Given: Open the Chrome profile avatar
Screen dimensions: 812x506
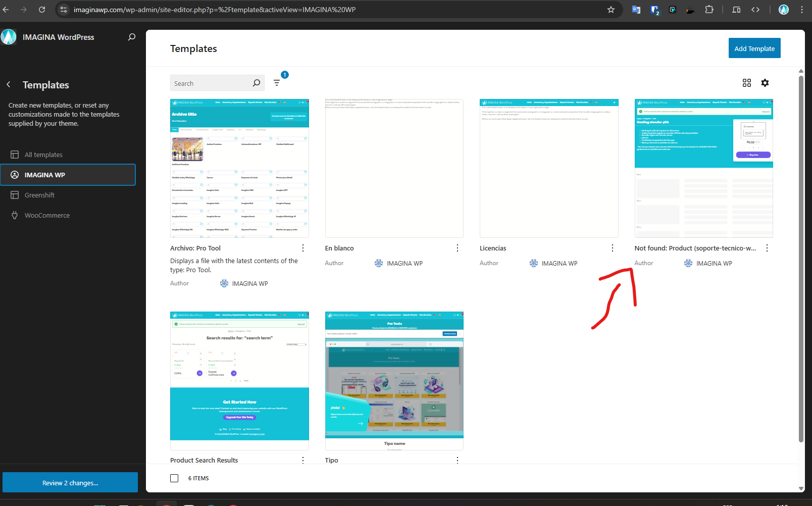Looking at the screenshot, I should click(x=784, y=10).
